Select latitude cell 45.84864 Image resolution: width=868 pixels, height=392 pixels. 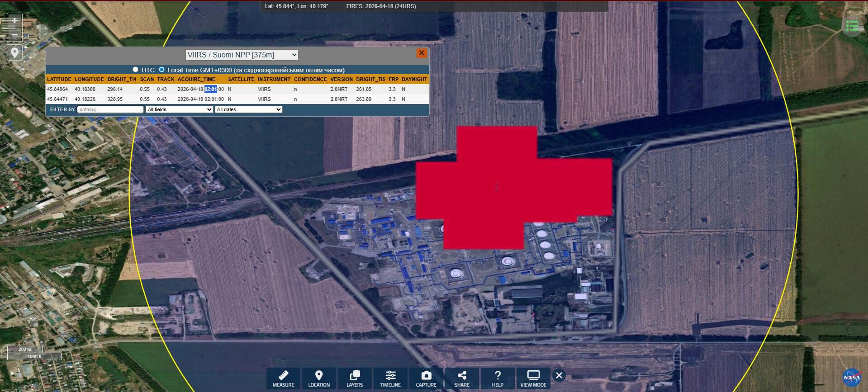[x=57, y=89]
